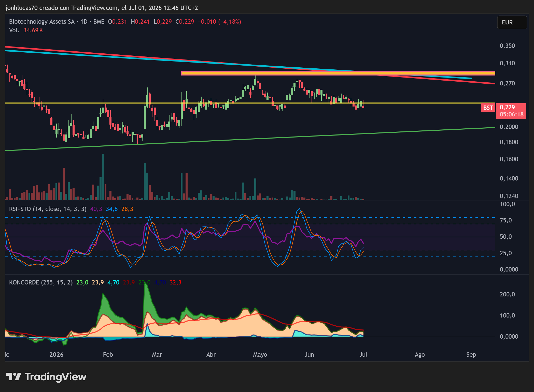This screenshot has height=392, width=534.
Task: Select the Biotechnology Assets SA symbol title
Action: point(42,22)
